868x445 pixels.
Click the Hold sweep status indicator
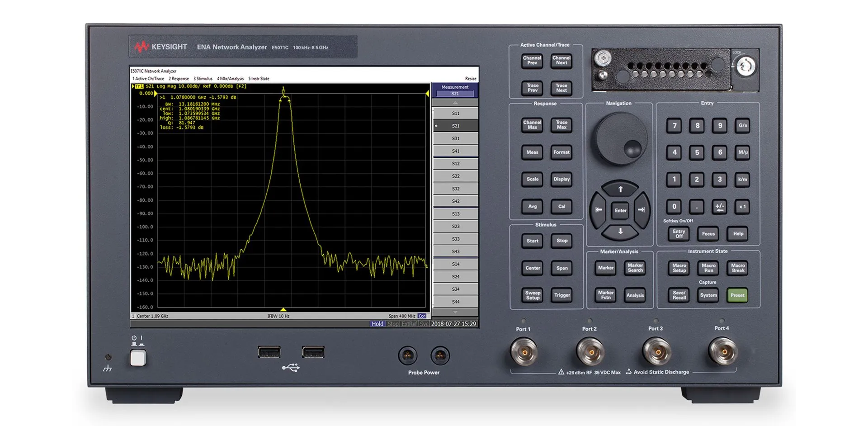click(x=377, y=324)
